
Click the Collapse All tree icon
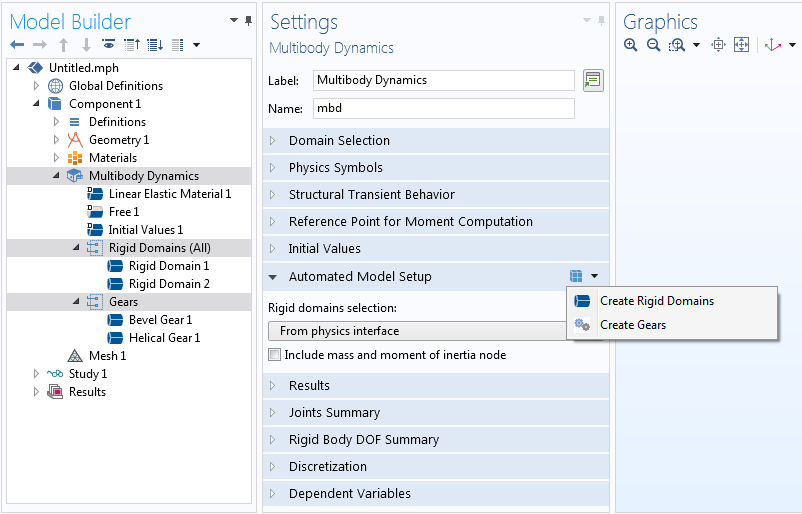click(x=132, y=45)
